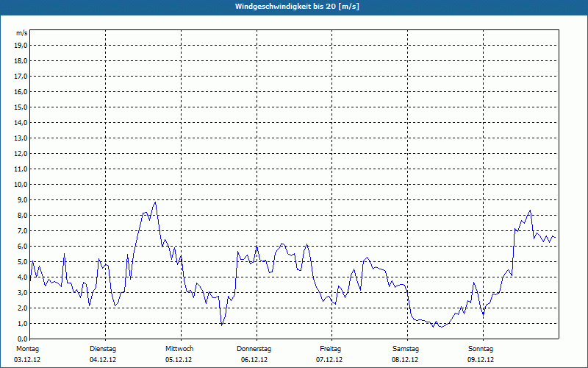Click the 17,0 y-axis label
This screenshot has height=368, width=588.
tap(21, 77)
